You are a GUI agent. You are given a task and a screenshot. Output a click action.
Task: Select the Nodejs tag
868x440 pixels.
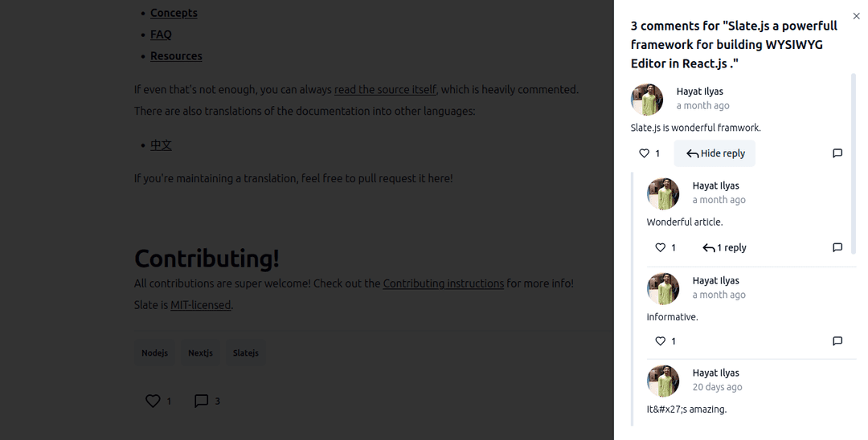pos(154,352)
